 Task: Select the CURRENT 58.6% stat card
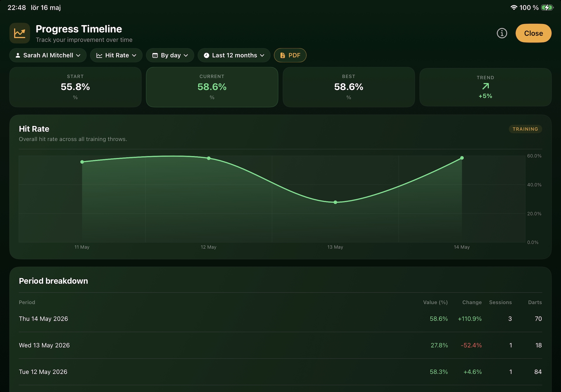click(212, 87)
